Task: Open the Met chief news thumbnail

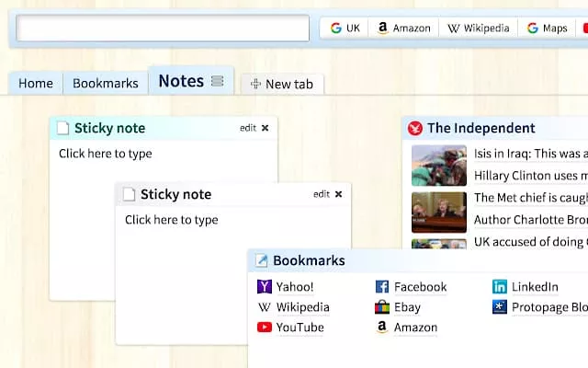Action: click(x=438, y=210)
